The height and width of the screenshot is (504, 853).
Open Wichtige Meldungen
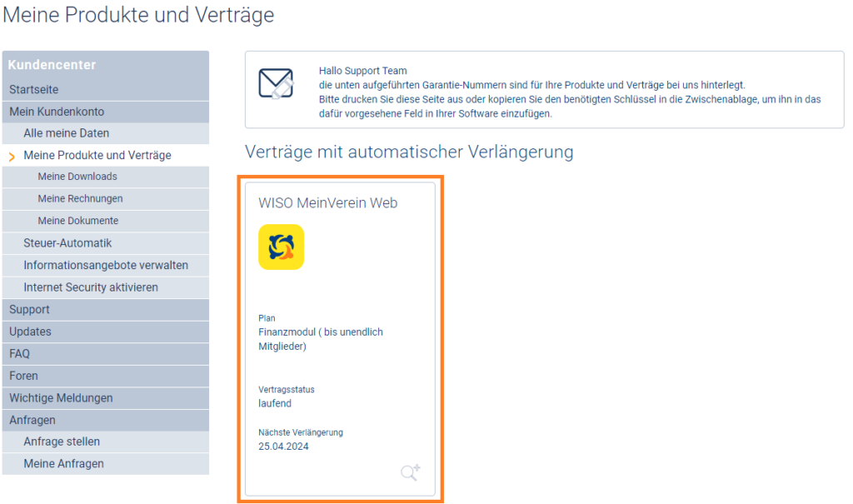(106, 398)
